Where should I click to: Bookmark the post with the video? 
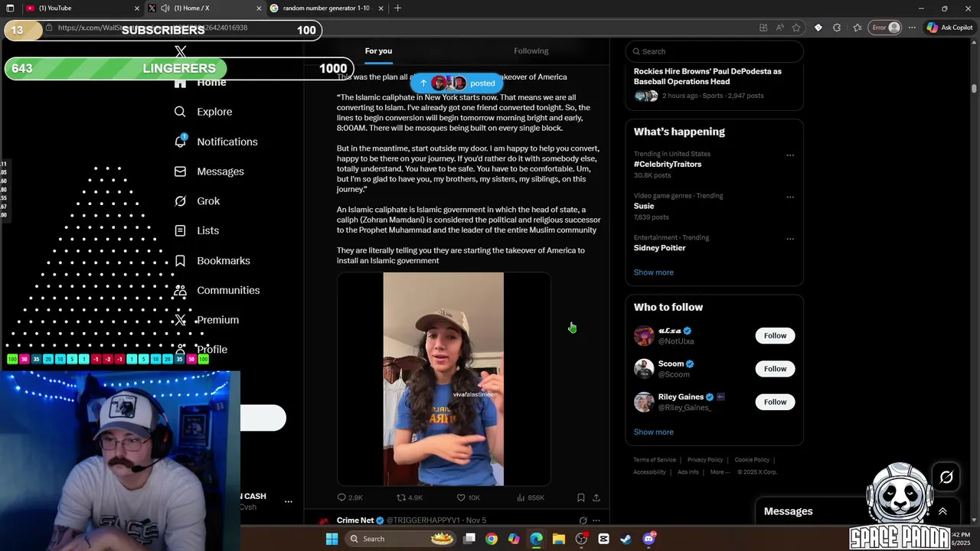[580, 497]
